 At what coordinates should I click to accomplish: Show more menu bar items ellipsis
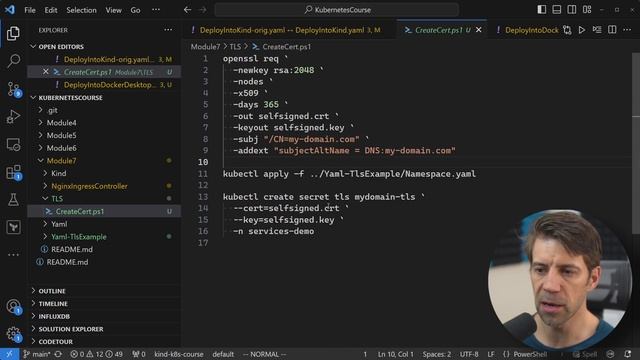pyautogui.click(x=156, y=10)
